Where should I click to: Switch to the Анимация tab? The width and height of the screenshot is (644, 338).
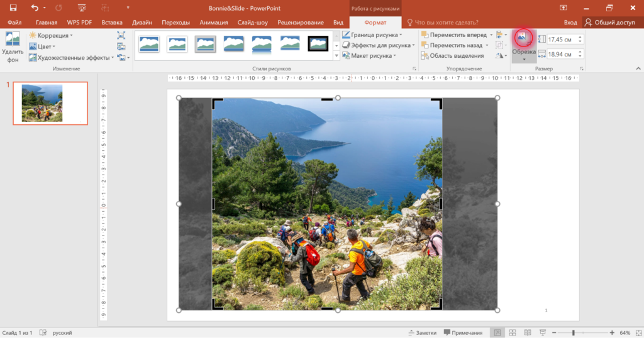click(214, 23)
